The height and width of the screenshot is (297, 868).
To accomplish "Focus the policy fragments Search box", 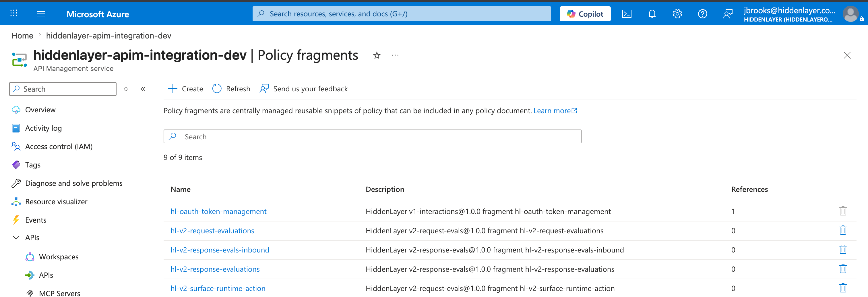I will point(372,136).
